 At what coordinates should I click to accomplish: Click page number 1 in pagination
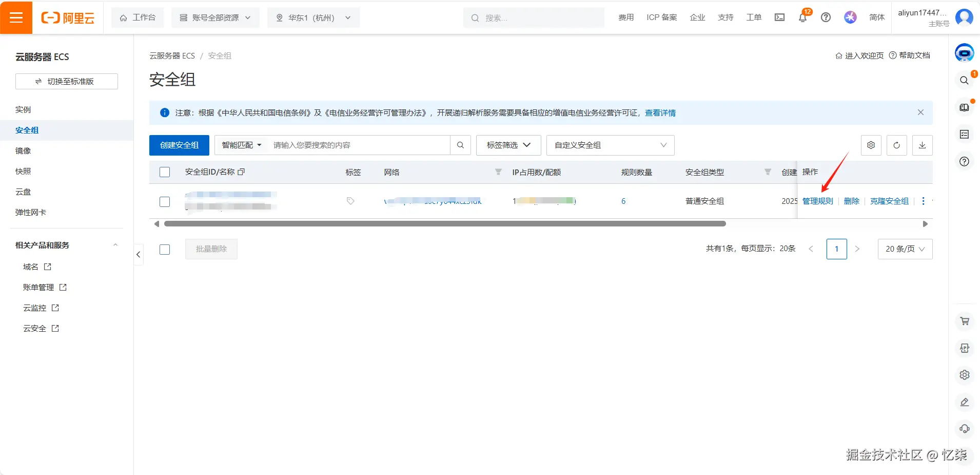(x=837, y=249)
